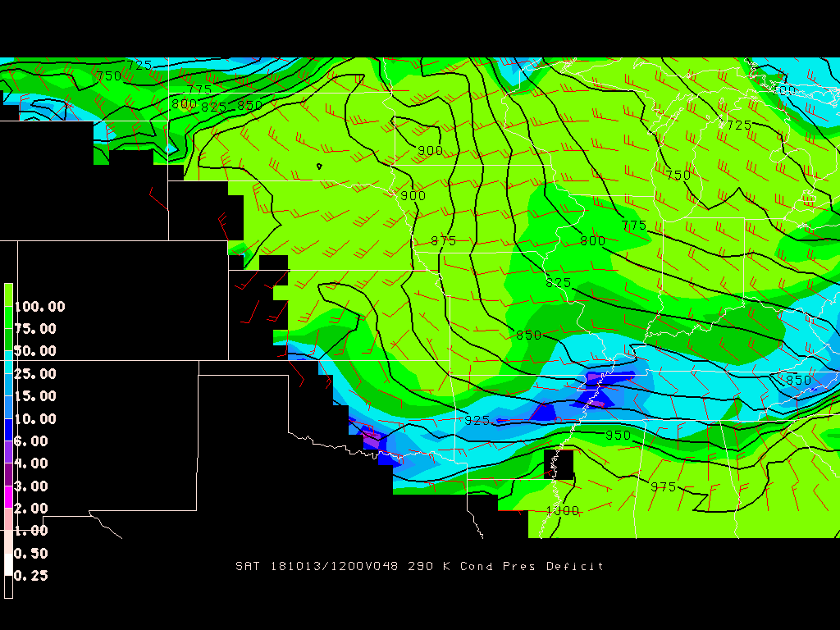The height and width of the screenshot is (630, 840).
Task: Select the 875 pressure contour label
Action: (443, 241)
